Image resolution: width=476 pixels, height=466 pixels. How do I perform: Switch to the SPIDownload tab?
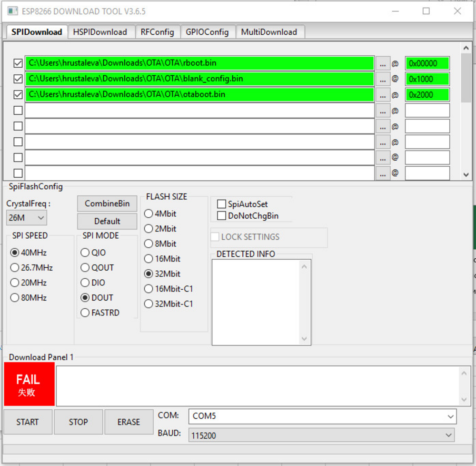(x=37, y=32)
